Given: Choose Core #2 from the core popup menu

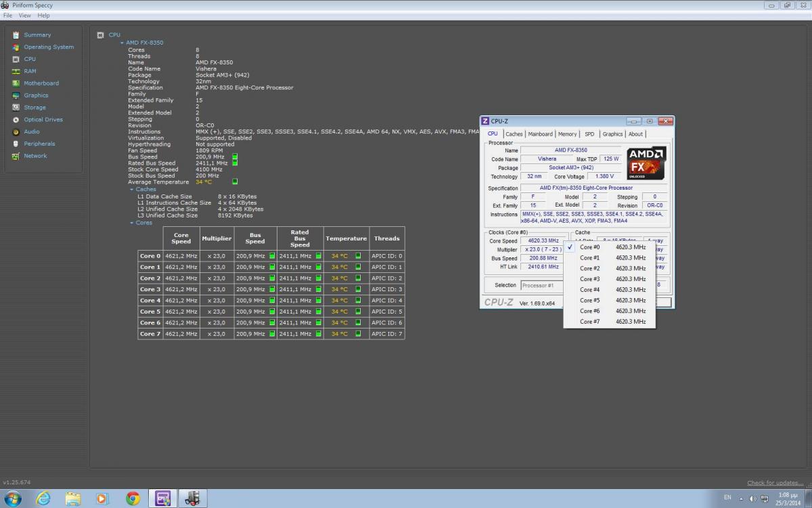Looking at the screenshot, I should tap(610, 269).
